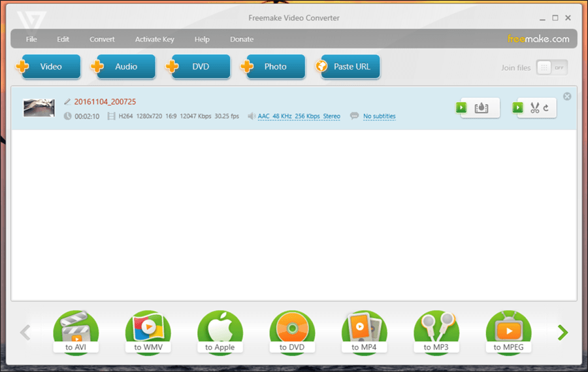Image resolution: width=588 pixels, height=372 pixels.
Task: Select the 20161104_200725 file name
Action: (x=105, y=102)
